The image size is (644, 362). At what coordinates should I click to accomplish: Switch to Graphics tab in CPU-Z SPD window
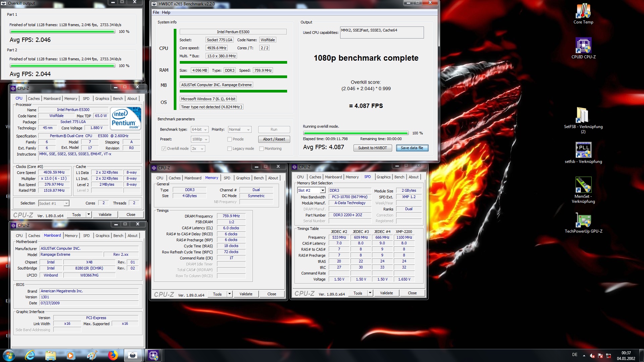pos(383,177)
